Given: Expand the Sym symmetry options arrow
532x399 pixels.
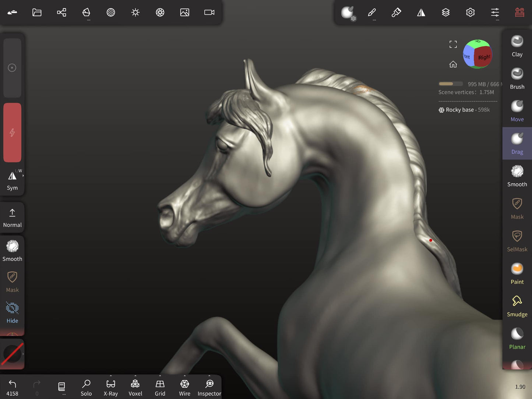Looking at the screenshot, I should coord(23,176).
